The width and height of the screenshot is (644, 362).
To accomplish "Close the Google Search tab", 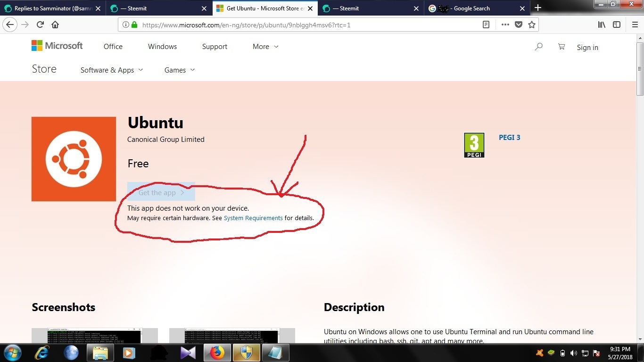I will (522, 8).
